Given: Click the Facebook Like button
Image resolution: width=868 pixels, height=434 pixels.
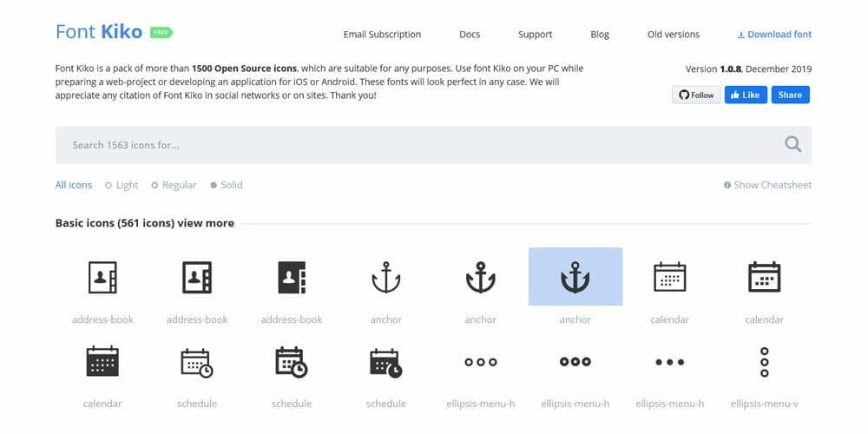Looking at the screenshot, I should point(746,95).
